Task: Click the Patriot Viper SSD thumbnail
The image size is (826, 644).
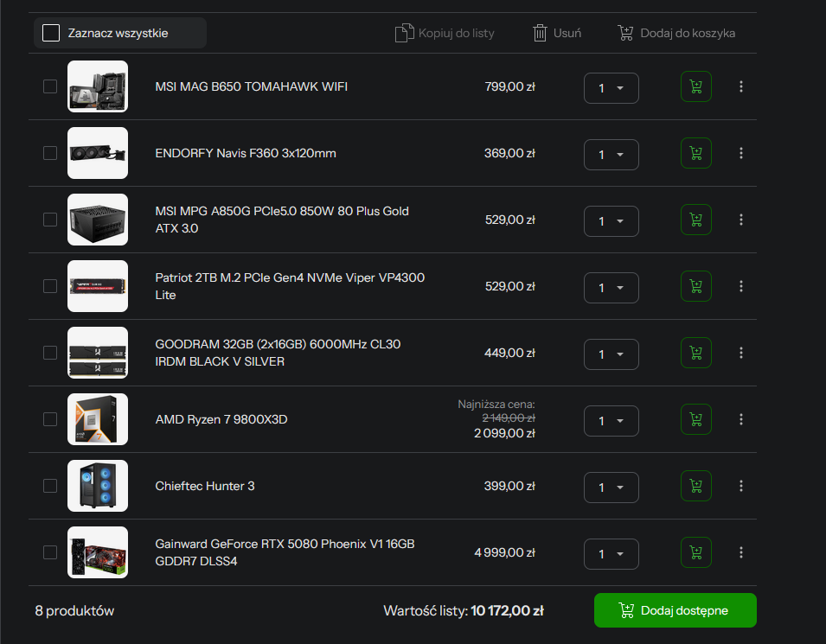Action: tap(98, 286)
